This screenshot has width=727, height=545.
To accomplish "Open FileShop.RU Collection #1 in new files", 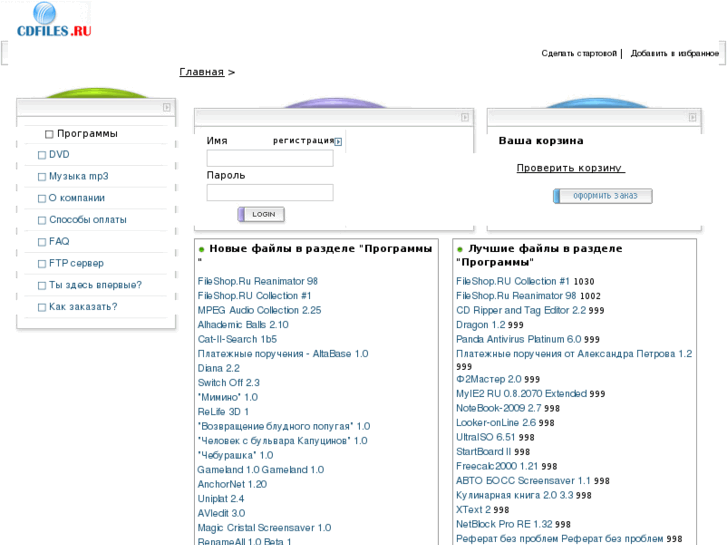I will (x=254, y=295).
